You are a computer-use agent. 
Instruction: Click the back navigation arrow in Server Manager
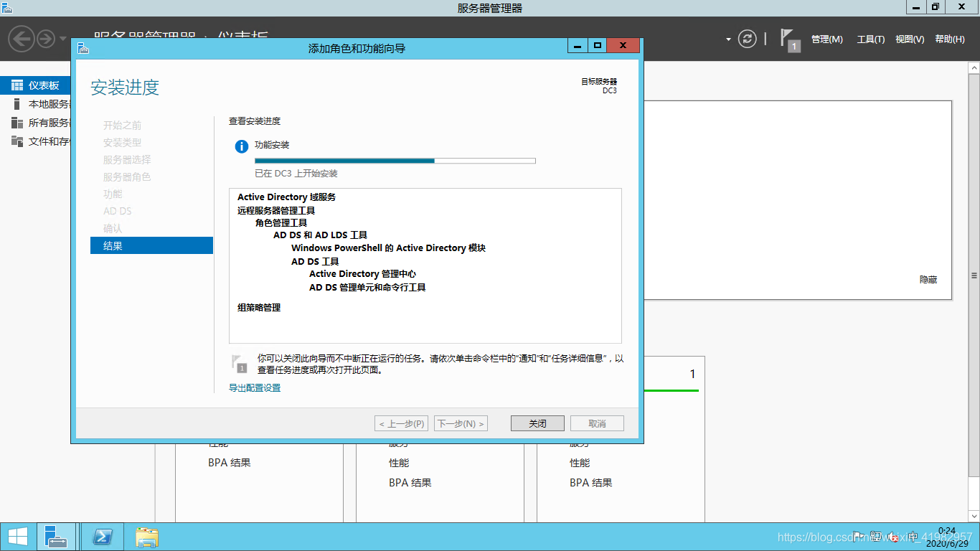[22, 38]
